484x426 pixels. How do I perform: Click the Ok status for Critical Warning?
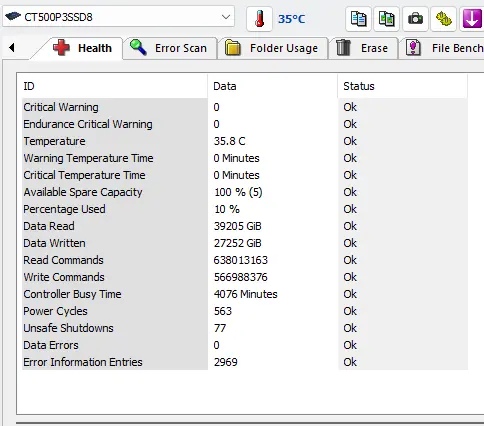[x=350, y=107]
